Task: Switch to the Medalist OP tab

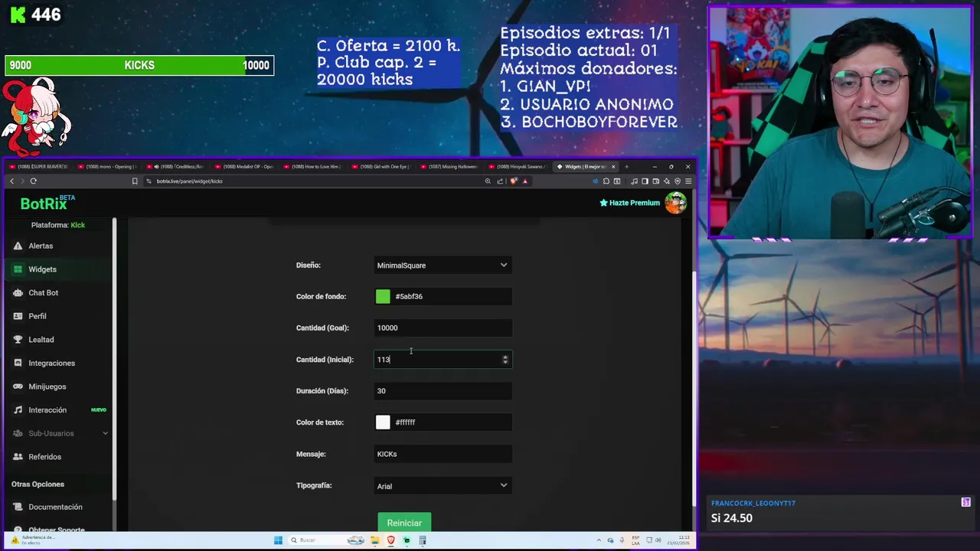Action: pyautogui.click(x=246, y=167)
